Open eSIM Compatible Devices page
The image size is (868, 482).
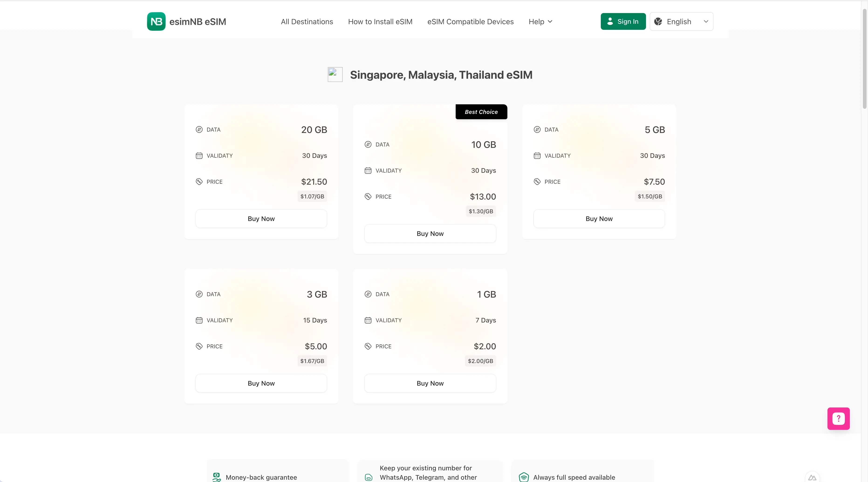click(470, 22)
